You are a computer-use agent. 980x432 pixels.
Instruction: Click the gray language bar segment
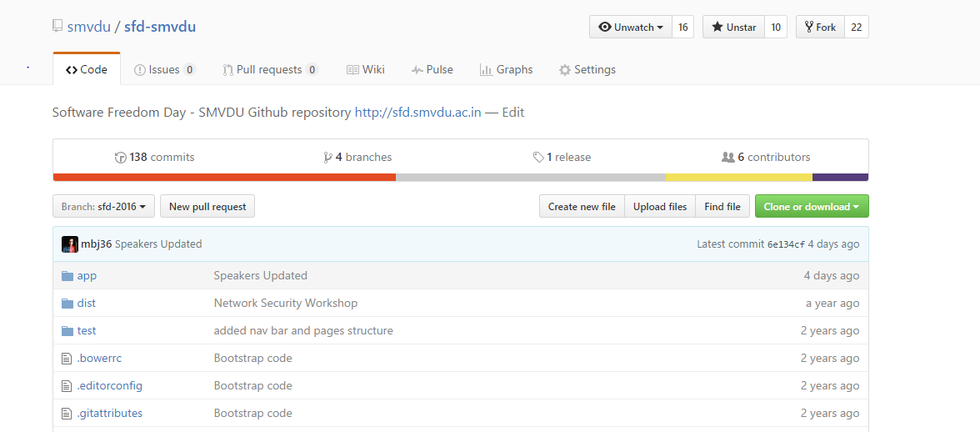pos(531,178)
